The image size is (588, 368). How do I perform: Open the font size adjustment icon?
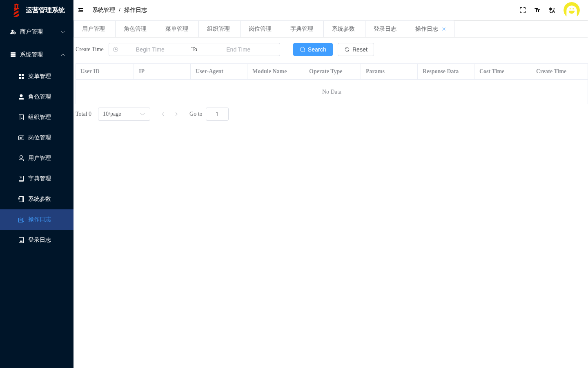[537, 10]
